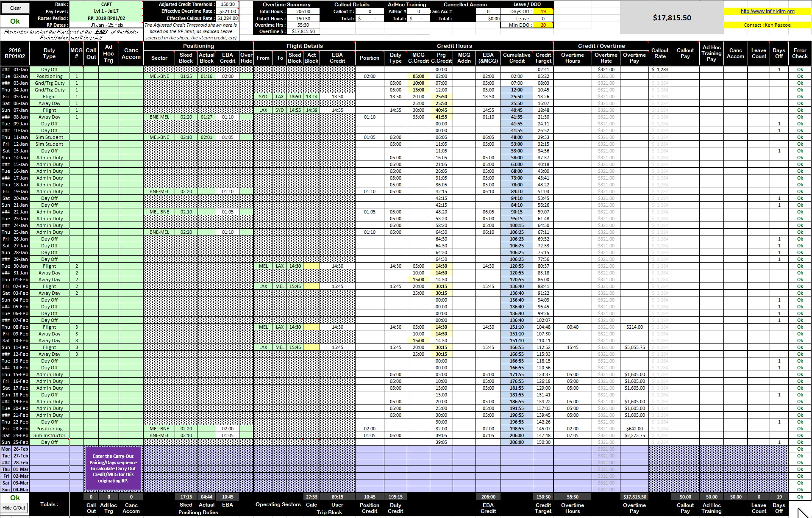
Task: Select Overtime Hours 00:40 on 08-Feb row
Action: 573,327
